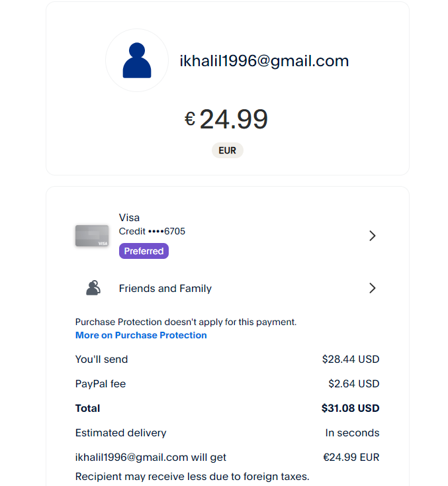Click the Visa card name text

pos(129,218)
